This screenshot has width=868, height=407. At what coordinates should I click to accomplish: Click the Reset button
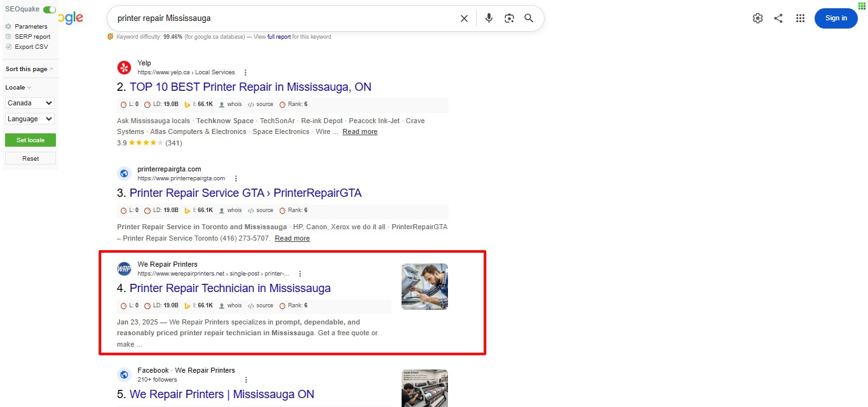tap(30, 158)
